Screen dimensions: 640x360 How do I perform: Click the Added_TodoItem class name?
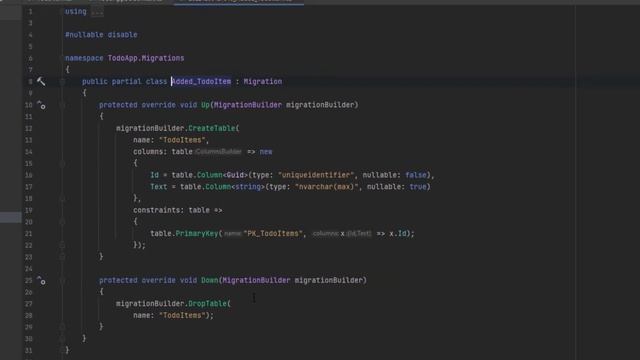[x=201, y=81]
